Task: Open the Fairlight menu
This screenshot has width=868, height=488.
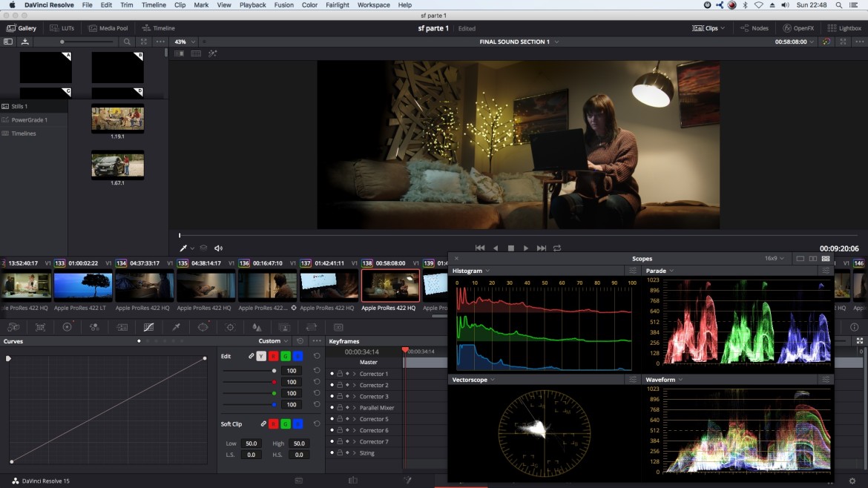Action: coord(337,5)
